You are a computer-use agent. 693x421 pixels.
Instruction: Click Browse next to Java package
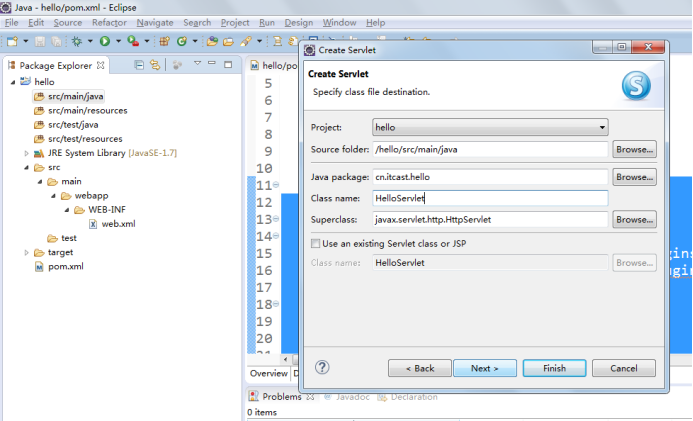click(x=634, y=177)
